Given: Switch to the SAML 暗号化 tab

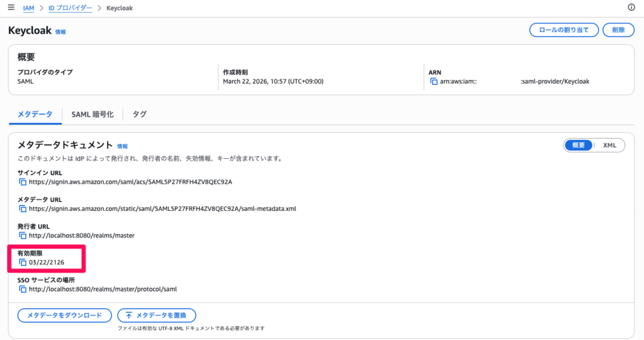Looking at the screenshot, I should click(92, 114).
